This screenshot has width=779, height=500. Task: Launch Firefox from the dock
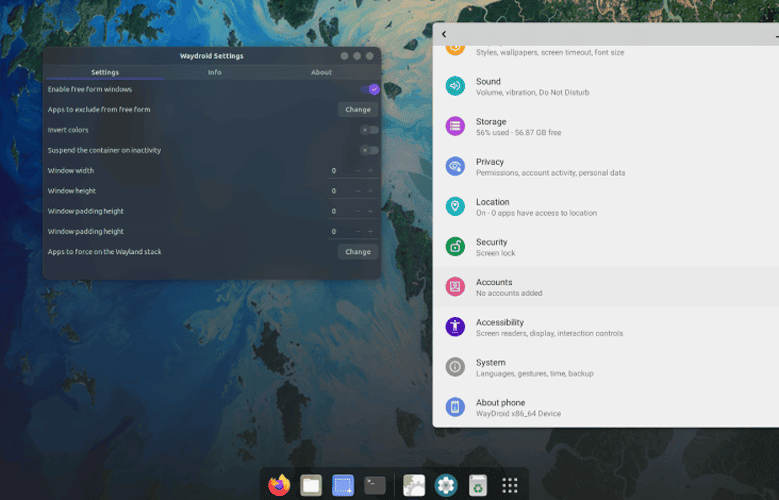tap(279, 485)
